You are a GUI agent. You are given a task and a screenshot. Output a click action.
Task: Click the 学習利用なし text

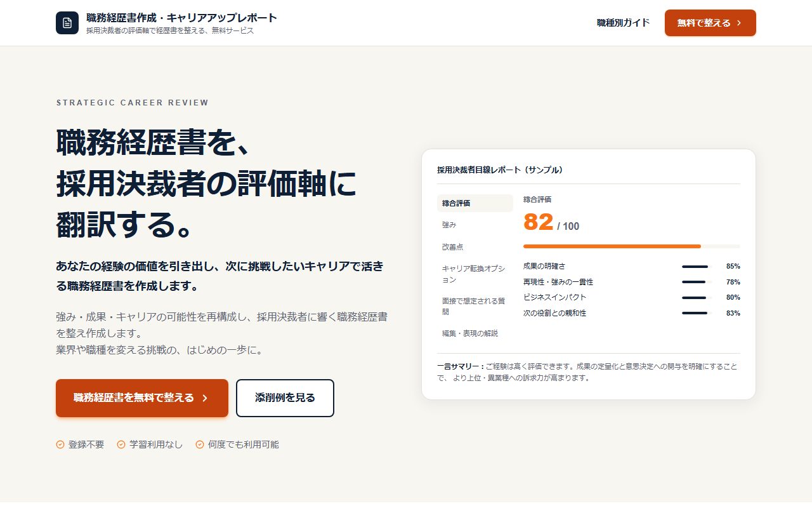tap(156, 444)
